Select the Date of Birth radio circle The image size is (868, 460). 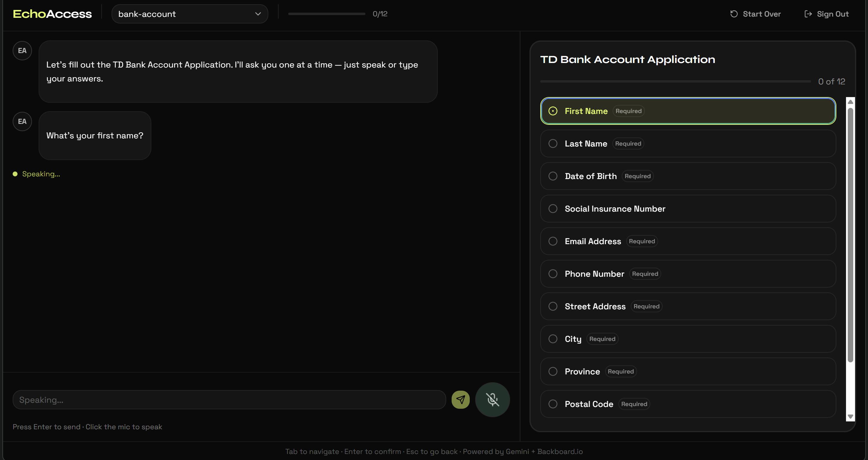[x=553, y=176]
